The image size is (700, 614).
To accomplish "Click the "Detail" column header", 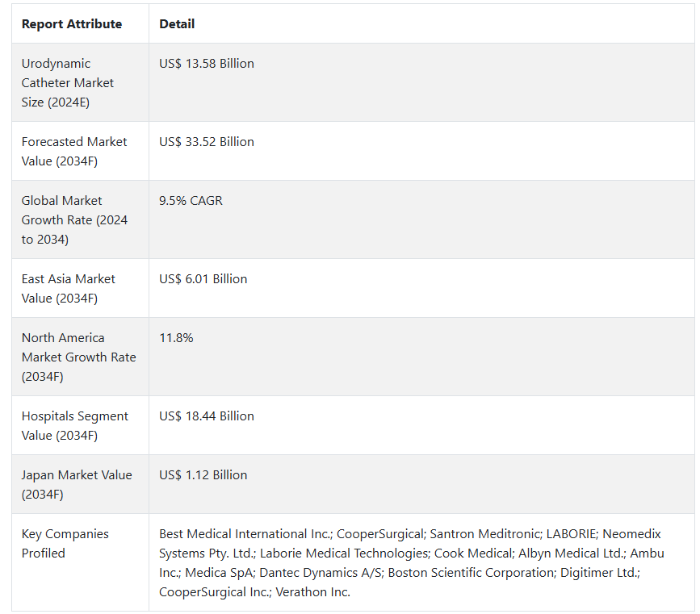I will coord(177,24).
